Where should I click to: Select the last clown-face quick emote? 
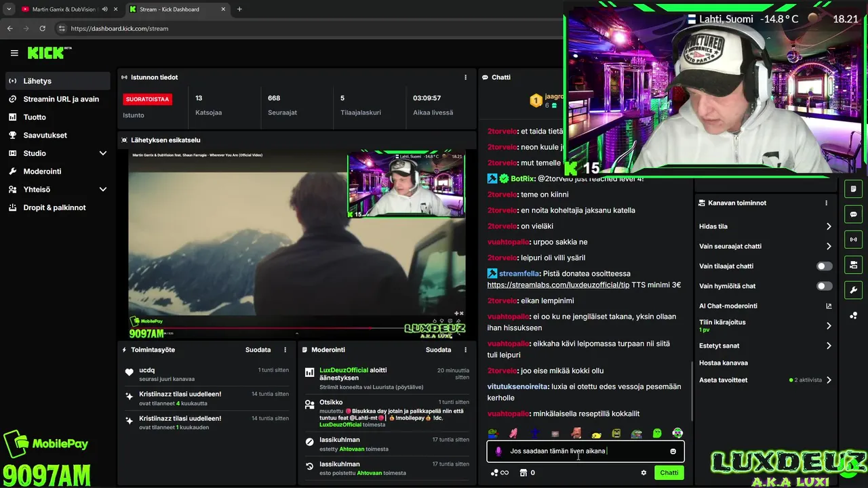[677, 433]
